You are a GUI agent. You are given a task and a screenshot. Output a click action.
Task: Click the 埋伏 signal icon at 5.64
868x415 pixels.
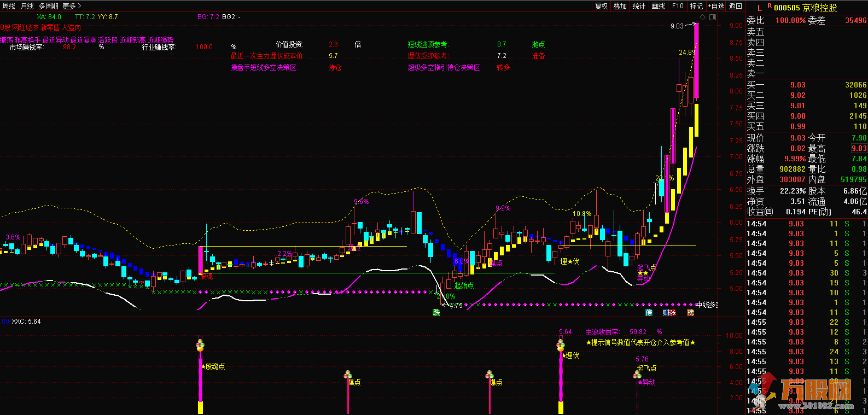pyautogui.click(x=561, y=346)
